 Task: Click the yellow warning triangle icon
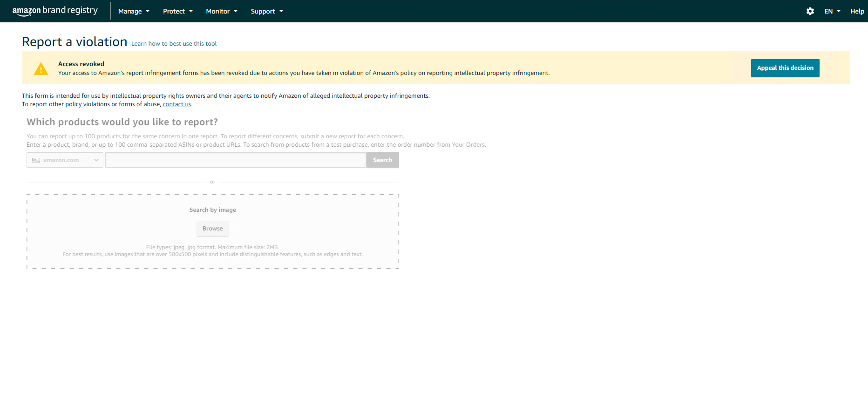tap(41, 69)
